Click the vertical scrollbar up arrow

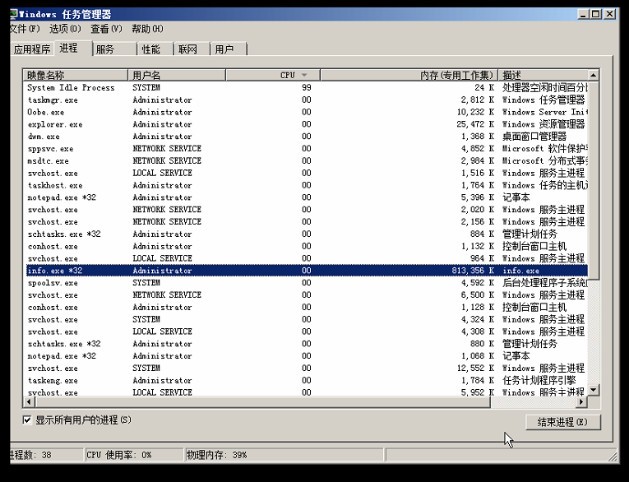[x=593, y=75]
